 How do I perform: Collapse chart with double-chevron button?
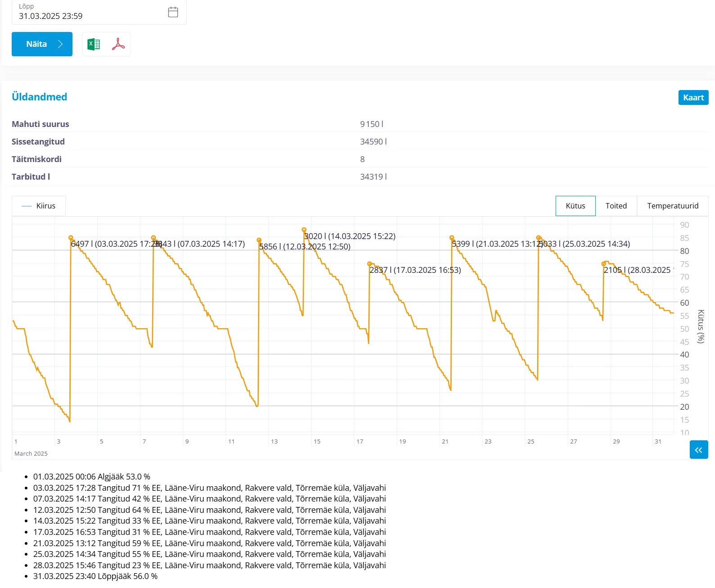click(x=698, y=450)
